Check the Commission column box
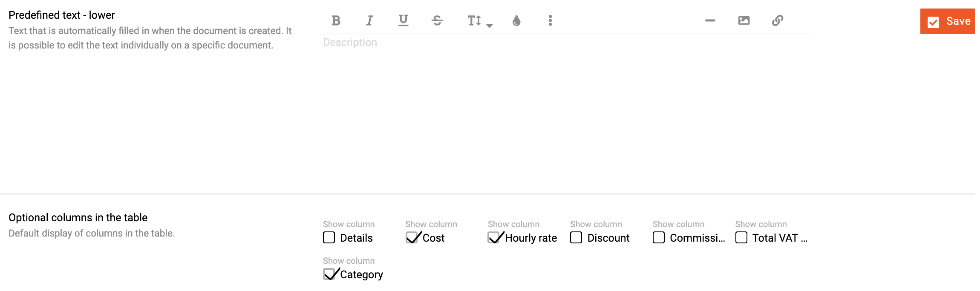The height and width of the screenshot is (291, 980). [x=659, y=237]
